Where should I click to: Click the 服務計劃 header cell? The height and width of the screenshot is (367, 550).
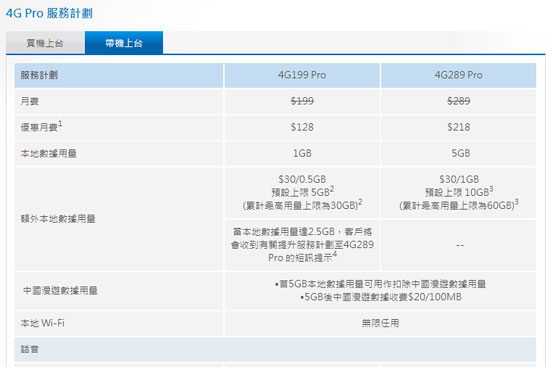point(119,75)
